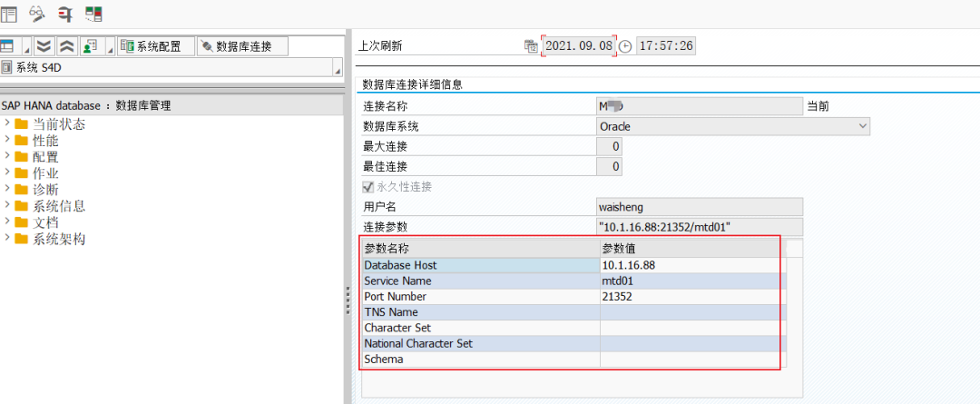The width and height of the screenshot is (980, 404).
Task: Click the vertical splitter handle between panels
Action: point(347,301)
